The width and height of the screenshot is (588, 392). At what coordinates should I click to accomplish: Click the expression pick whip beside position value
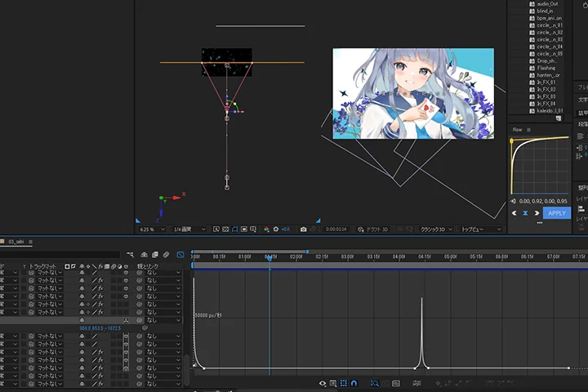pos(145,327)
